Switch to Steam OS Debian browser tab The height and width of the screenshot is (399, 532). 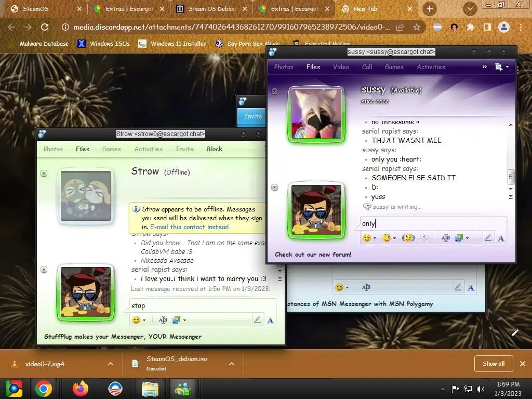click(212, 9)
